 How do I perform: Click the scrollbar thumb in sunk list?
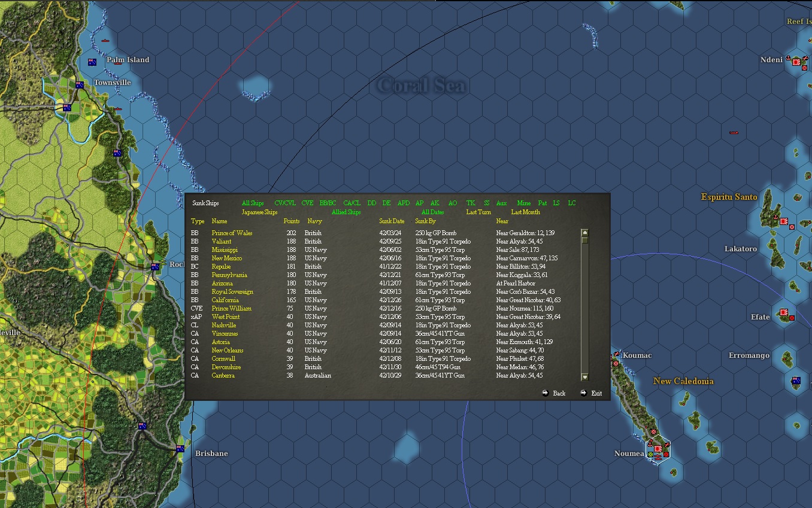coord(585,240)
